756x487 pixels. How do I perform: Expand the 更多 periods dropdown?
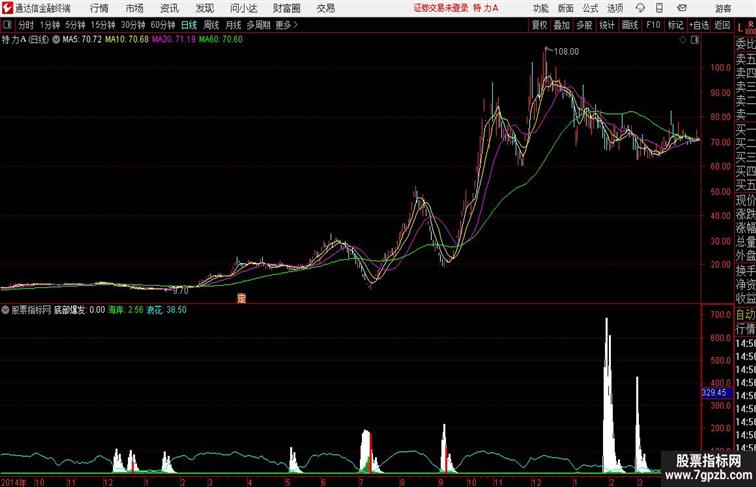tap(286, 25)
